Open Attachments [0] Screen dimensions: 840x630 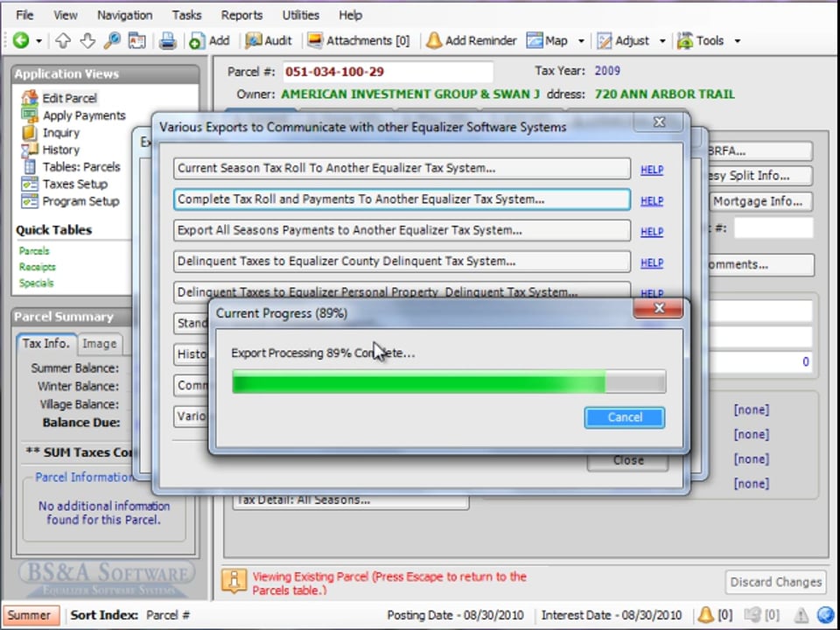pyautogui.click(x=359, y=41)
